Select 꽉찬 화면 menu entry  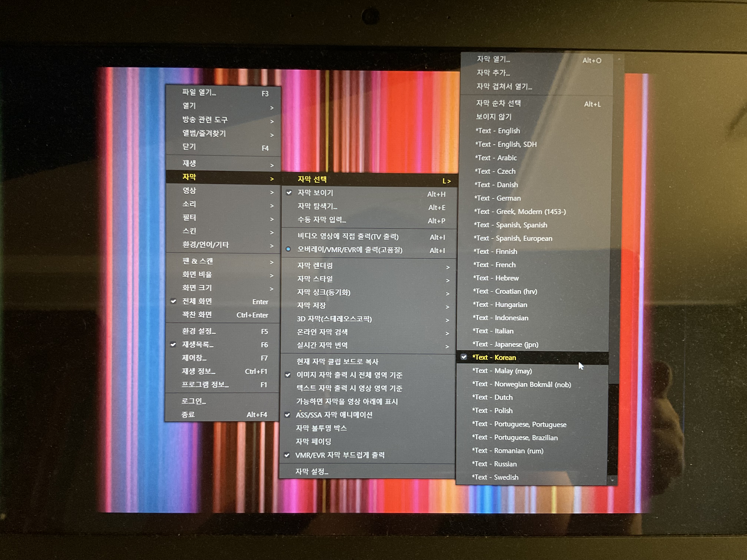[223, 315]
